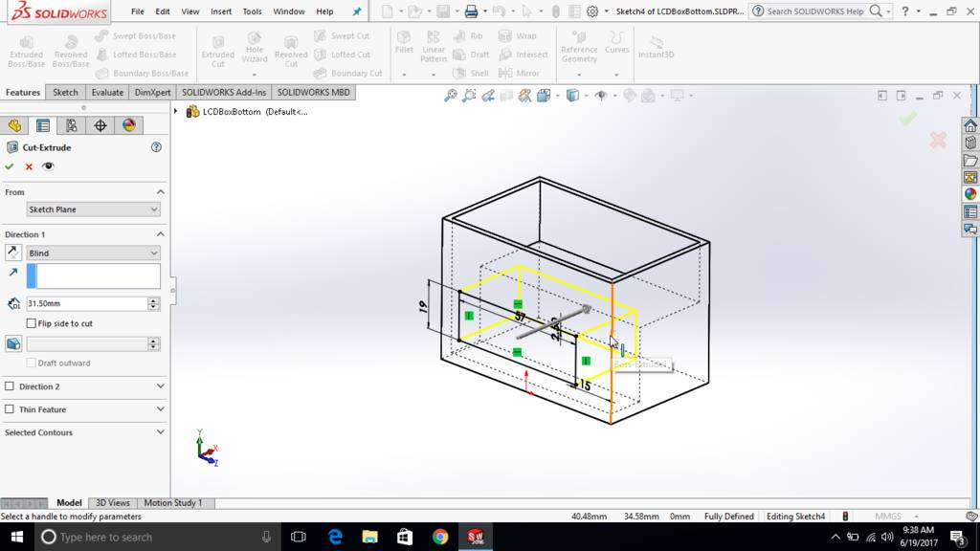Collapse the Direction 1 section chevron
This screenshot has width=980, height=551.
coord(161,234)
